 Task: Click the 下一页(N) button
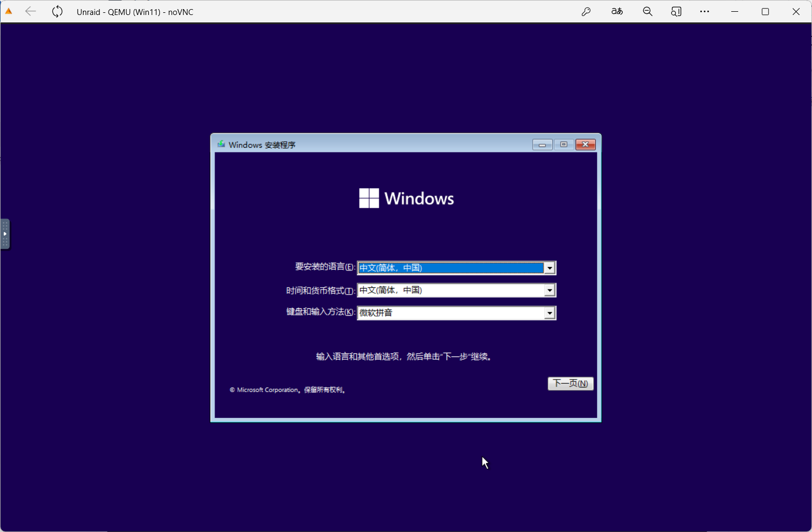[x=570, y=383]
